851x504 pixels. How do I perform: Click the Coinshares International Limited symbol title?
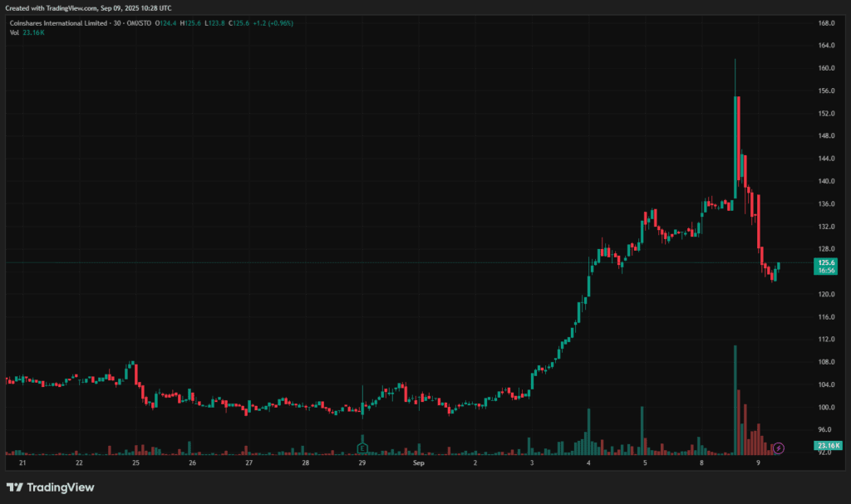tap(58, 23)
